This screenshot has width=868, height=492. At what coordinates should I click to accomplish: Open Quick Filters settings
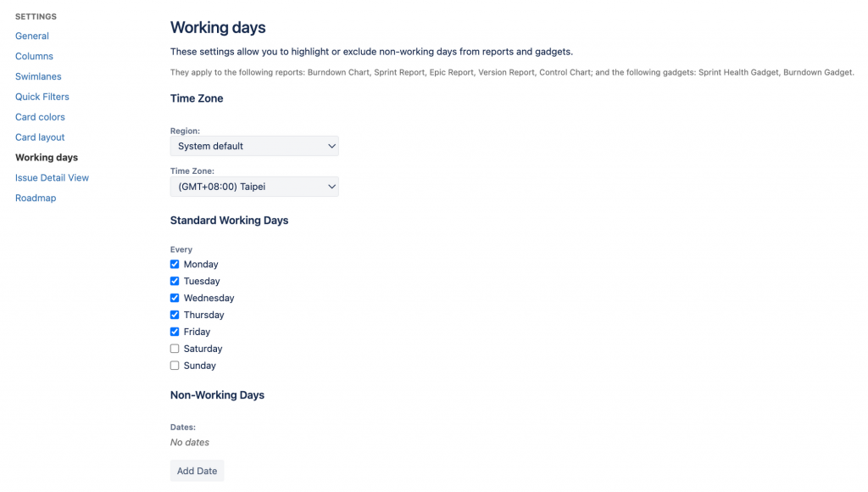(x=42, y=97)
